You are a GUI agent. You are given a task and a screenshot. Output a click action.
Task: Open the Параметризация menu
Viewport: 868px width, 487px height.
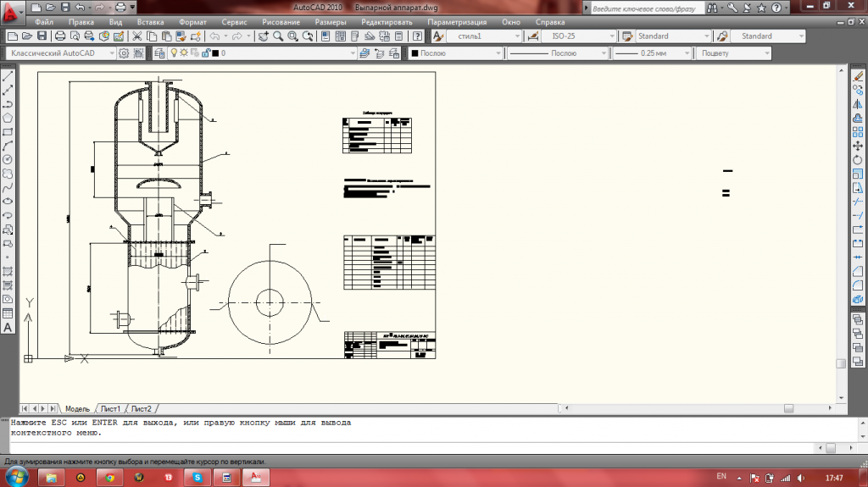click(x=457, y=22)
